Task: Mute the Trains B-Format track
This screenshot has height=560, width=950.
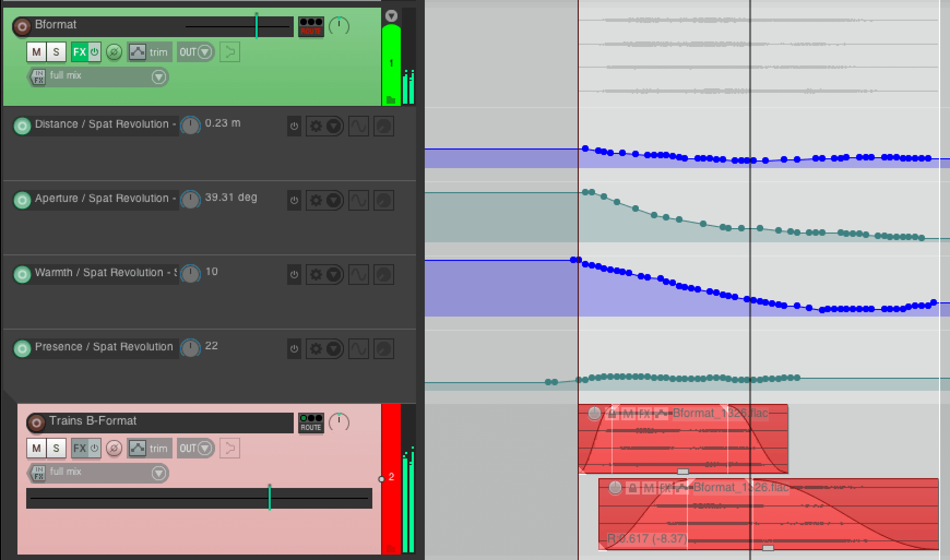Action: [37, 448]
